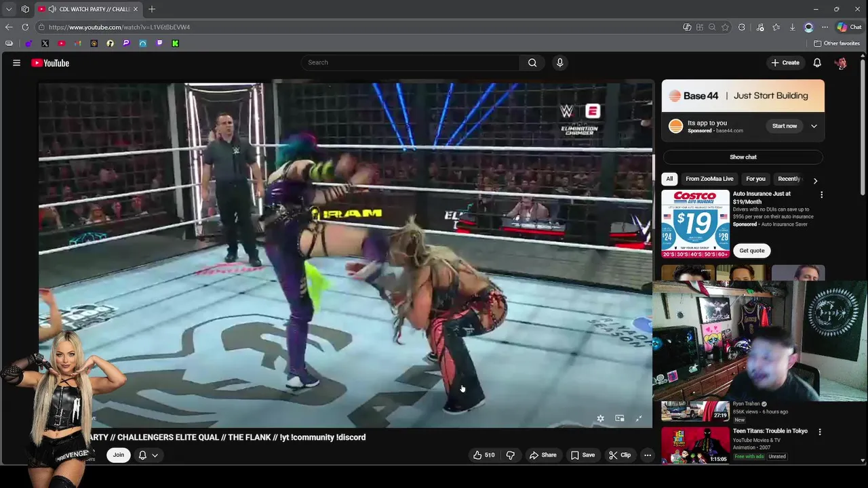Go back in browser history
The height and width of the screenshot is (488, 868).
coord(9,27)
